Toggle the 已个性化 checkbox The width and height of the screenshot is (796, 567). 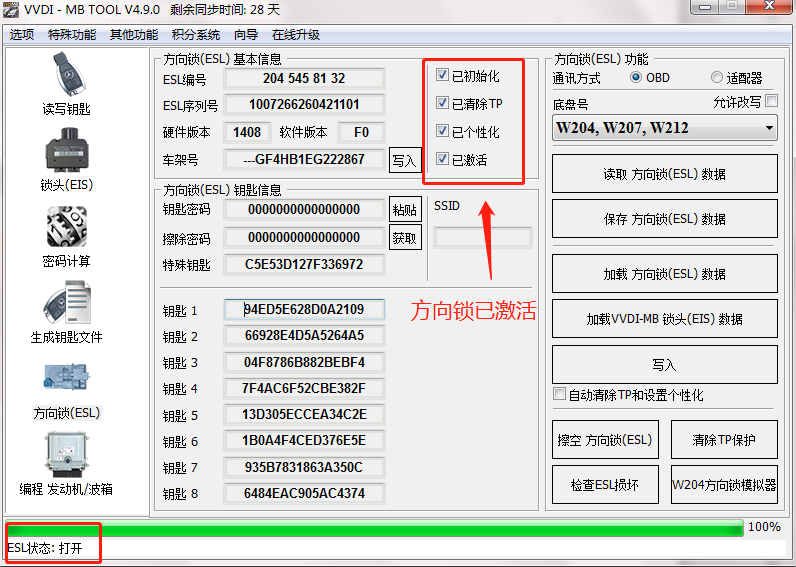[442, 131]
